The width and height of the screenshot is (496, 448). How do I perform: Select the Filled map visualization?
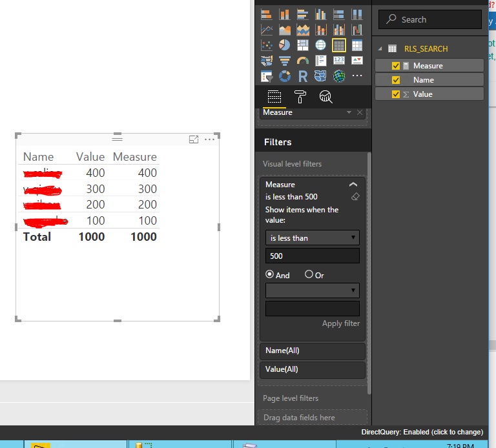tap(266, 61)
